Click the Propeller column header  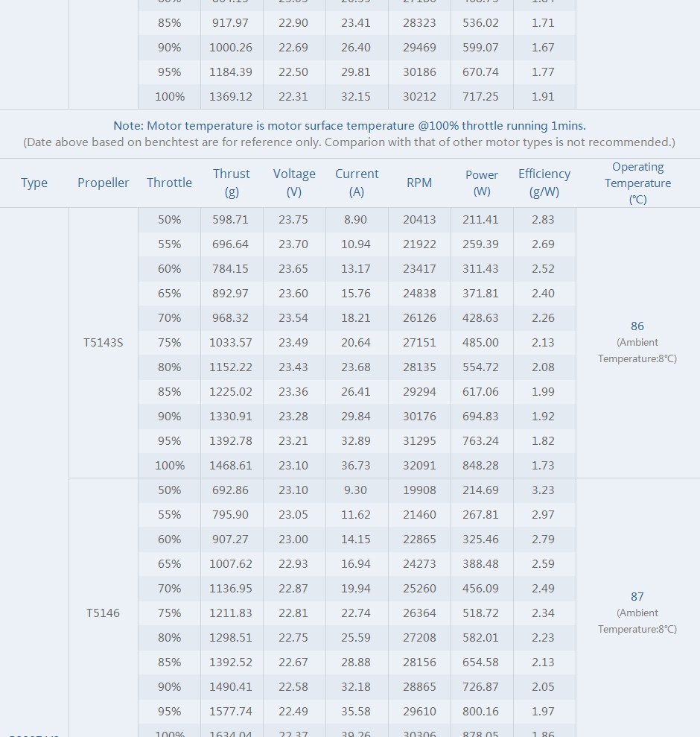point(103,183)
